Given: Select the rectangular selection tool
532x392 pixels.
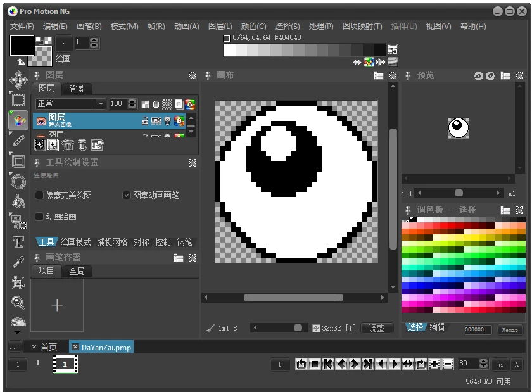Looking at the screenshot, I should point(18,100).
